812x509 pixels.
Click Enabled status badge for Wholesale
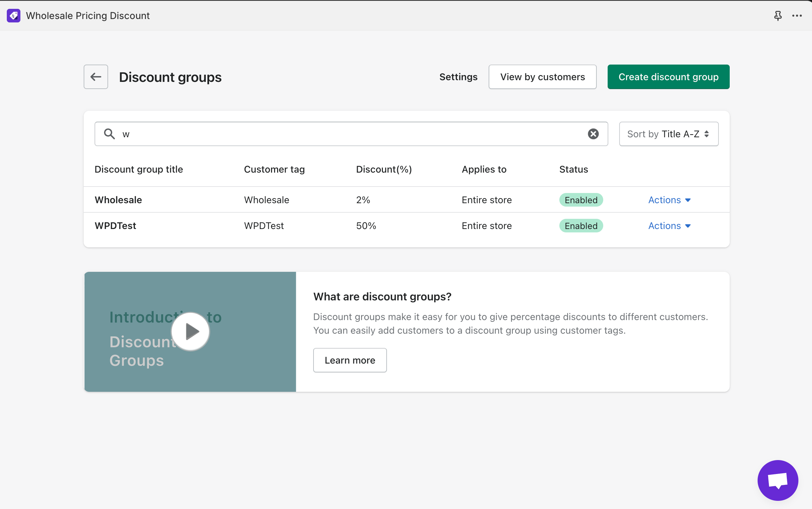581,200
